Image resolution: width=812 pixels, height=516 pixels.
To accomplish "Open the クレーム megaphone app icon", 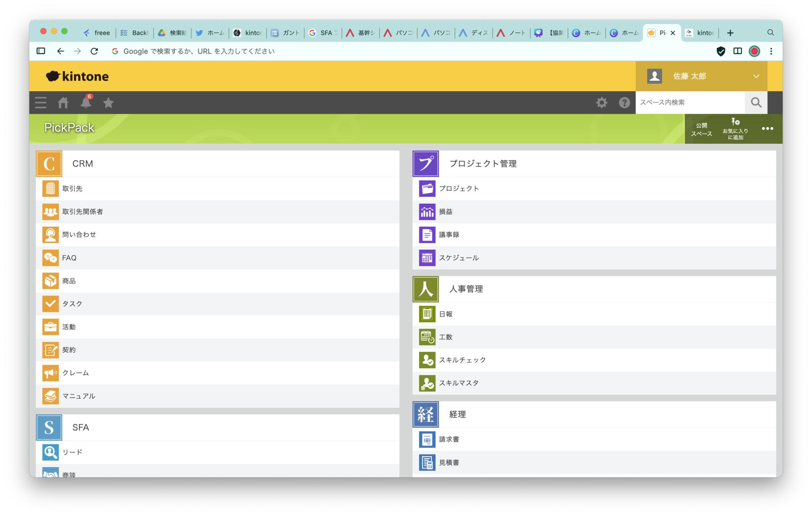I will point(50,373).
